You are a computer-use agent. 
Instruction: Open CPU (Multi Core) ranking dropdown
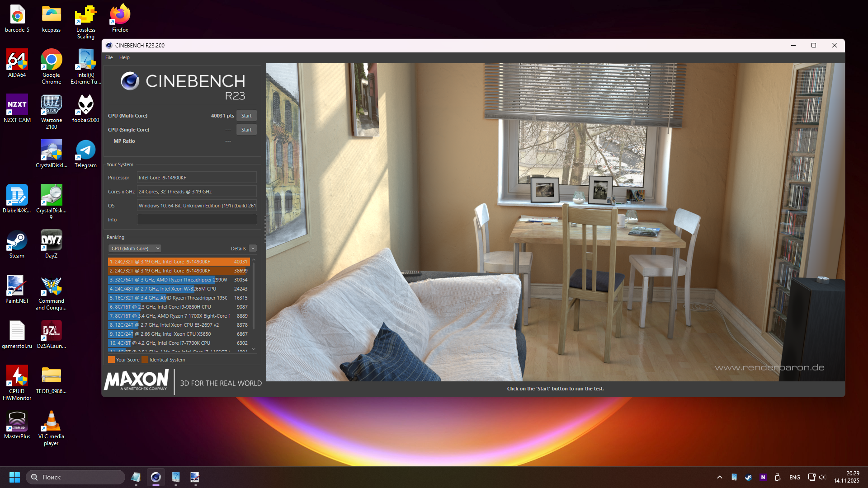[135, 249]
